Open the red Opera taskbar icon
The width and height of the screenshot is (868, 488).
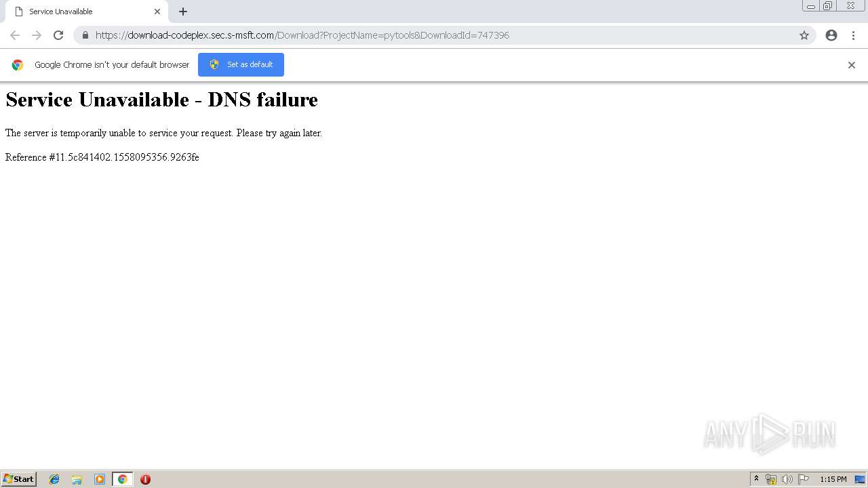[x=145, y=479]
